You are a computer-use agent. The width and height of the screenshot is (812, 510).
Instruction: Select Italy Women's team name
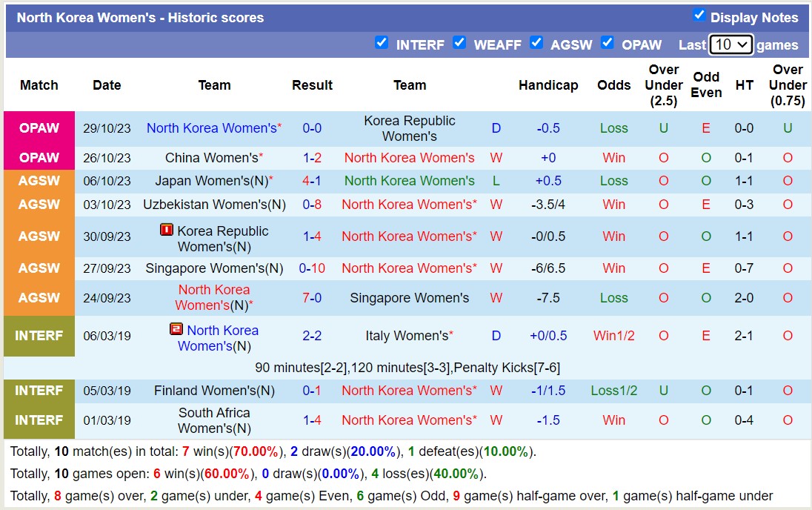click(407, 336)
